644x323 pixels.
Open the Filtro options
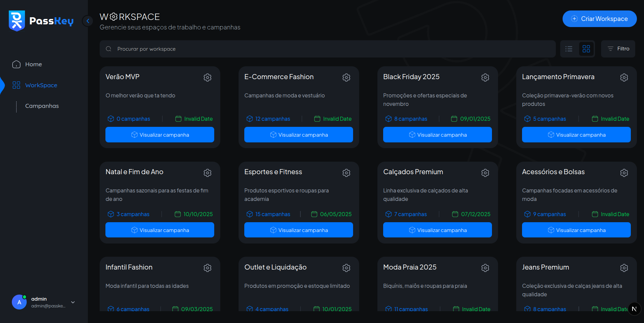[618, 48]
